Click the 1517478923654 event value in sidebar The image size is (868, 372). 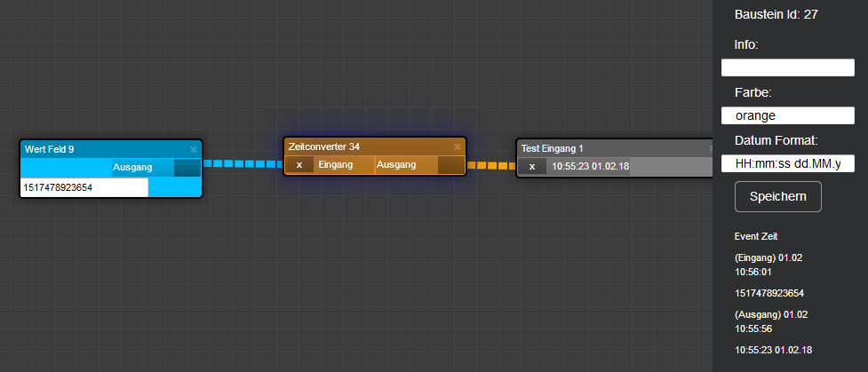click(x=769, y=293)
